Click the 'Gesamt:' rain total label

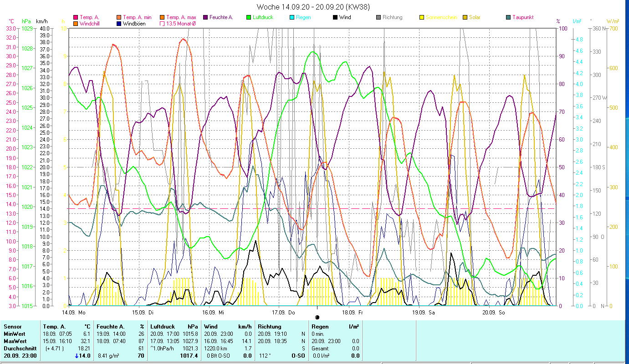click(x=321, y=348)
